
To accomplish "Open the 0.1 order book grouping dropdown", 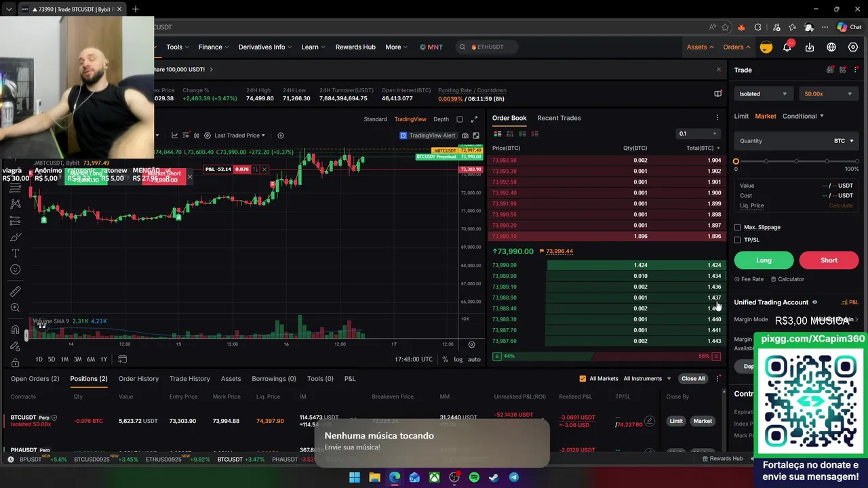I will [x=697, y=134].
